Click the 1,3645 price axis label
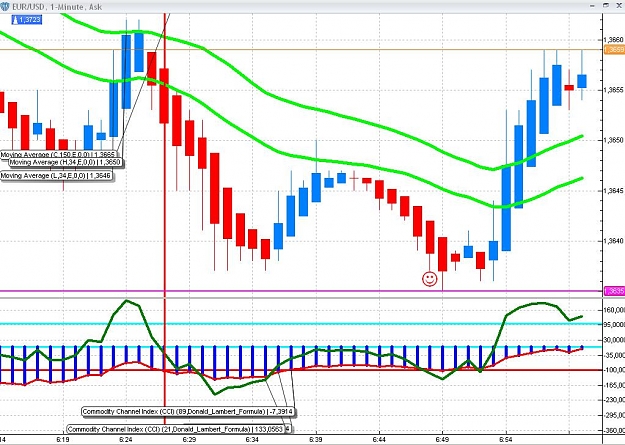This screenshot has height=445, width=625. (x=613, y=191)
